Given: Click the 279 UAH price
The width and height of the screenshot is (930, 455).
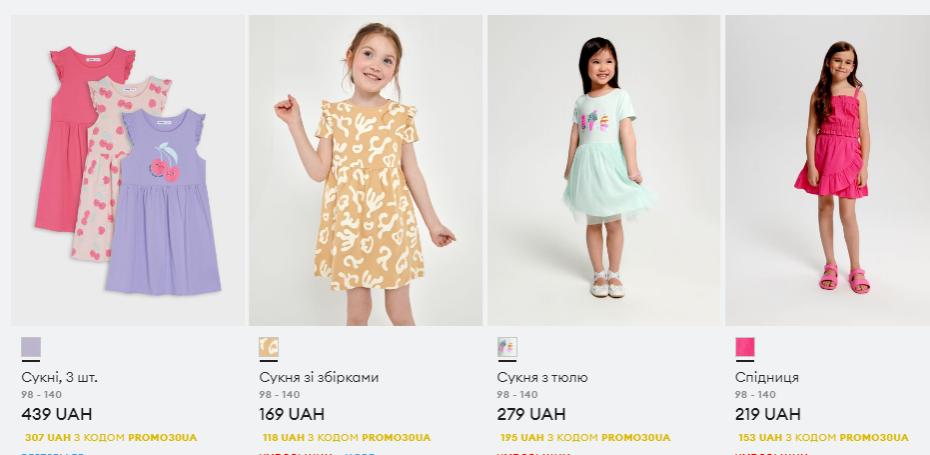Looking at the screenshot, I should [x=531, y=414].
